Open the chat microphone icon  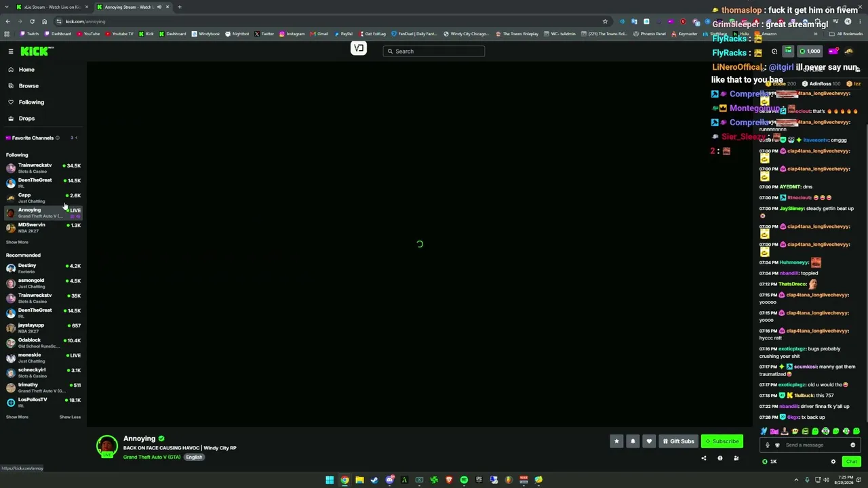(x=768, y=445)
